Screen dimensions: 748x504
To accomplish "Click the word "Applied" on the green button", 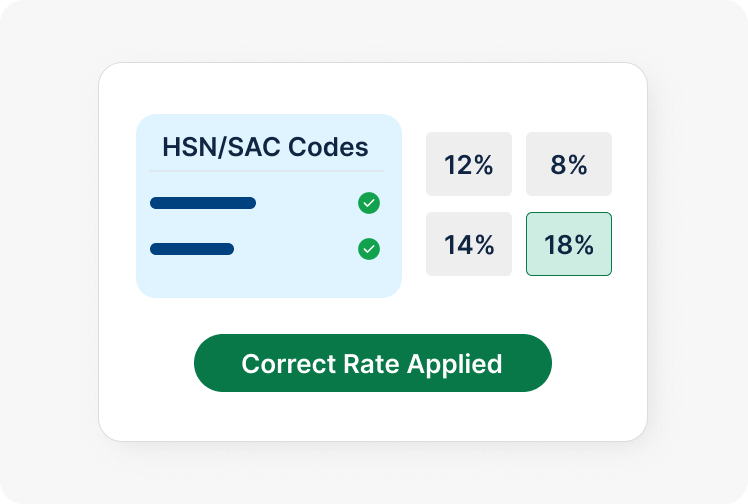I will point(459,363).
